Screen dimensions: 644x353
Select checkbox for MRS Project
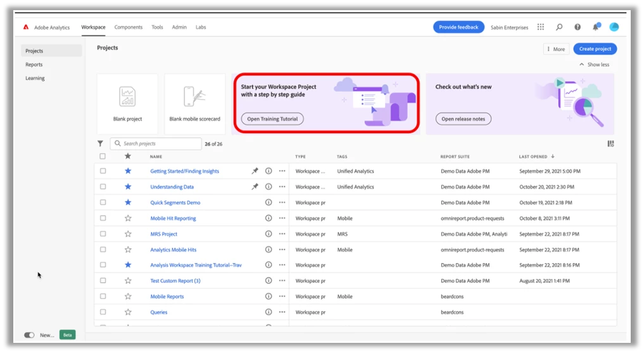pyautogui.click(x=103, y=234)
